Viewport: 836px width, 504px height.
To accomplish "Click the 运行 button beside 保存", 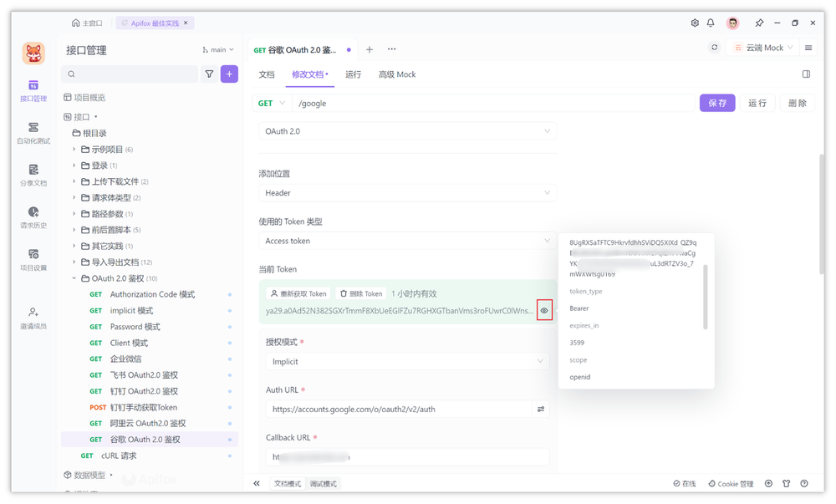I will pyautogui.click(x=757, y=103).
